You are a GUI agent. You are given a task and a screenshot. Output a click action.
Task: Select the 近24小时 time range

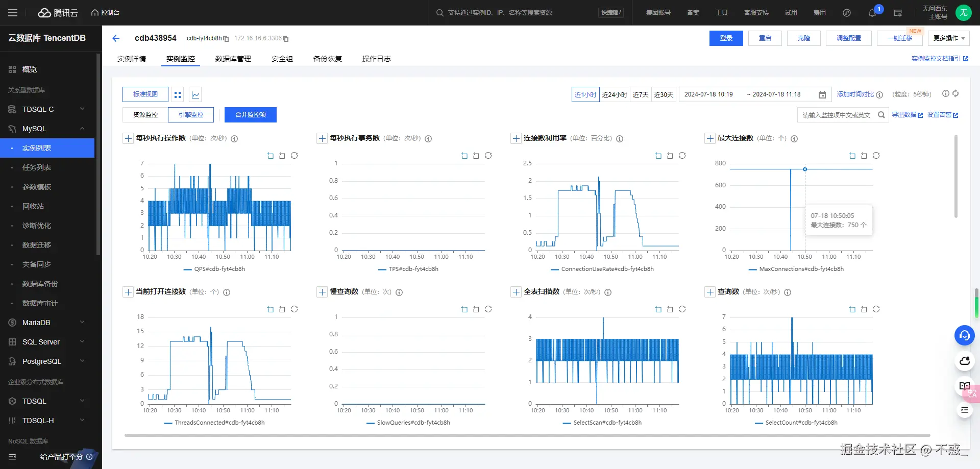[615, 94]
